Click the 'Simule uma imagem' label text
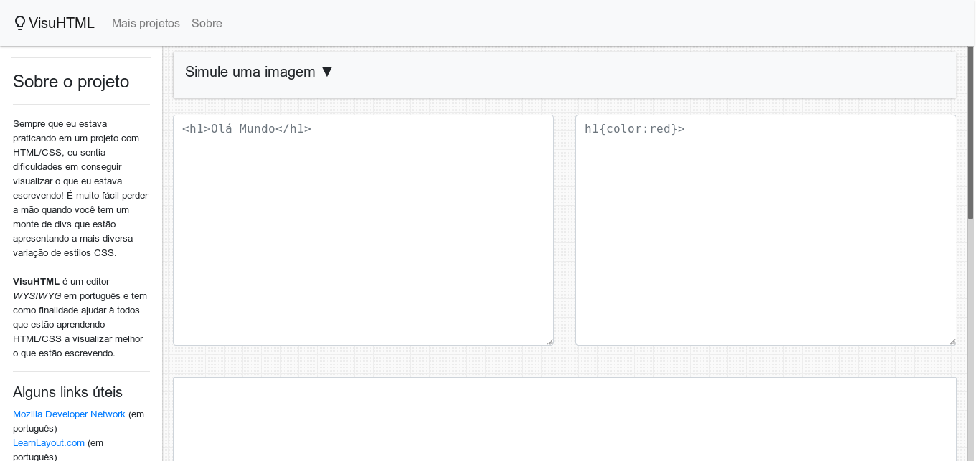980x461 pixels. click(250, 72)
